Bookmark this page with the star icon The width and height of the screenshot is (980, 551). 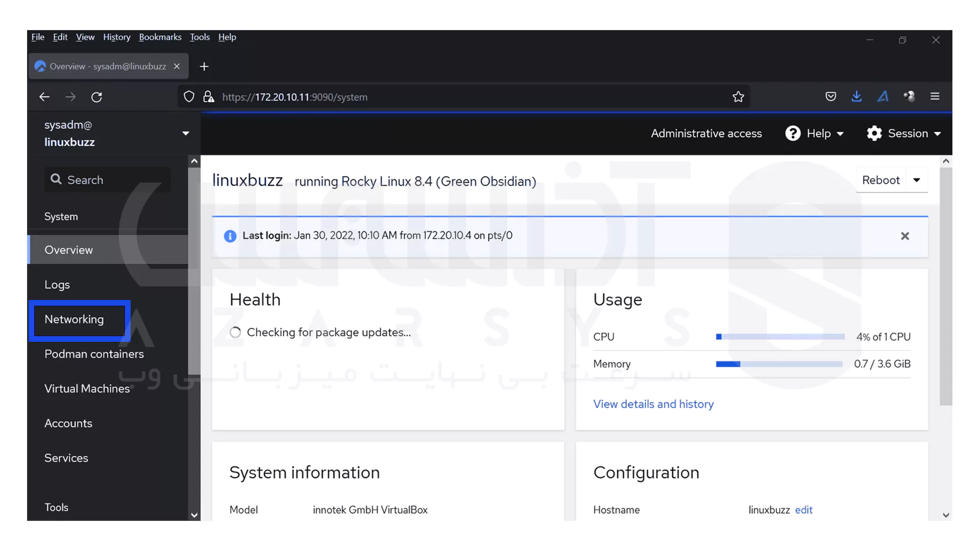738,97
